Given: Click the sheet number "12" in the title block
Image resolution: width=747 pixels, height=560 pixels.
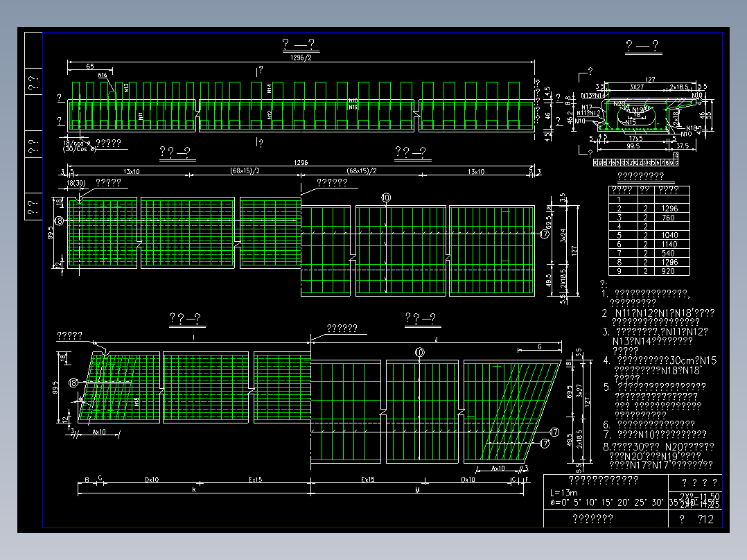Looking at the screenshot, I should click(x=708, y=519).
